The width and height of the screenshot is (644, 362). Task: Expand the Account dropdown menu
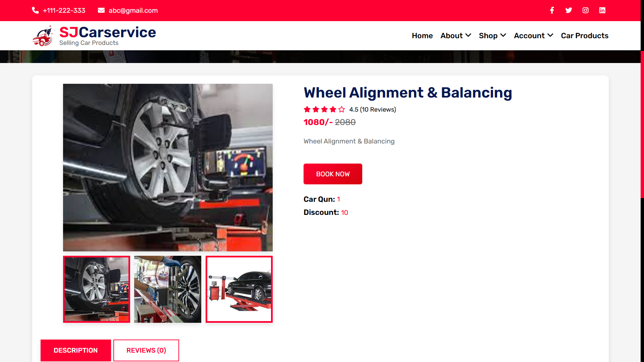533,36
